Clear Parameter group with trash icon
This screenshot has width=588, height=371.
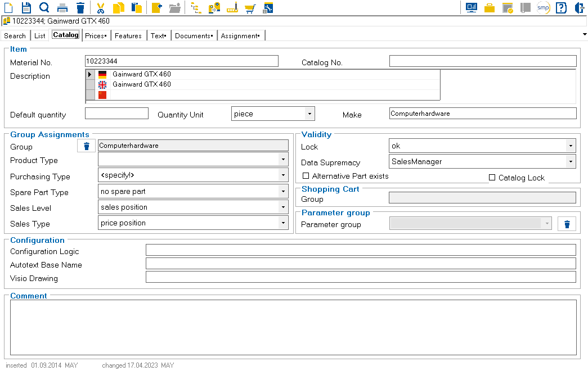[567, 224]
